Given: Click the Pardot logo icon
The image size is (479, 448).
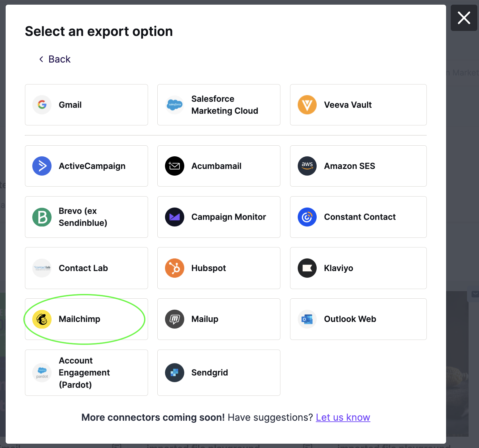Looking at the screenshot, I should (42, 373).
